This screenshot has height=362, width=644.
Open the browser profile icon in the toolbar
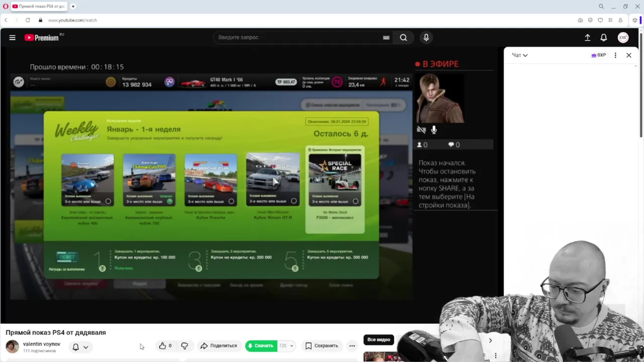click(x=620, y=20)
